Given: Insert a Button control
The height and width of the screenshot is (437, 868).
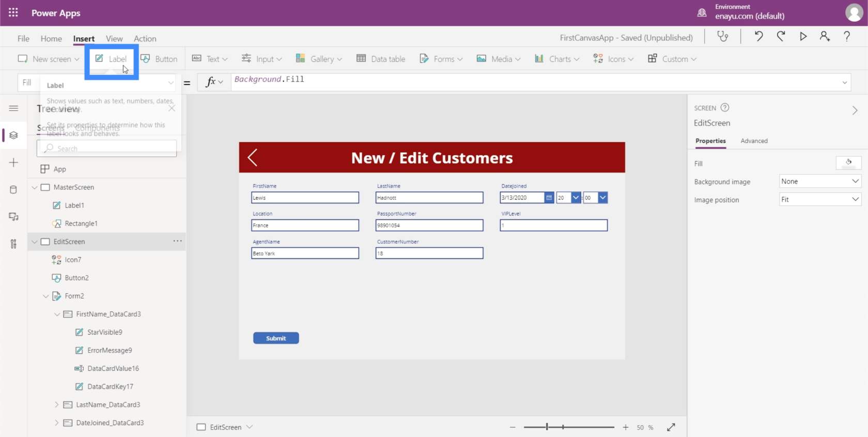Looking at the screenshot, I should pos(159,59).
